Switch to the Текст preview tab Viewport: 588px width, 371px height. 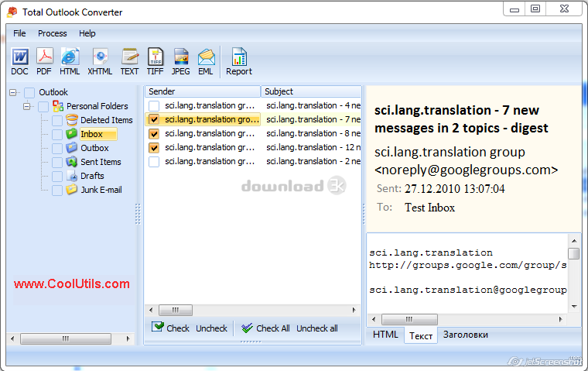421,335
